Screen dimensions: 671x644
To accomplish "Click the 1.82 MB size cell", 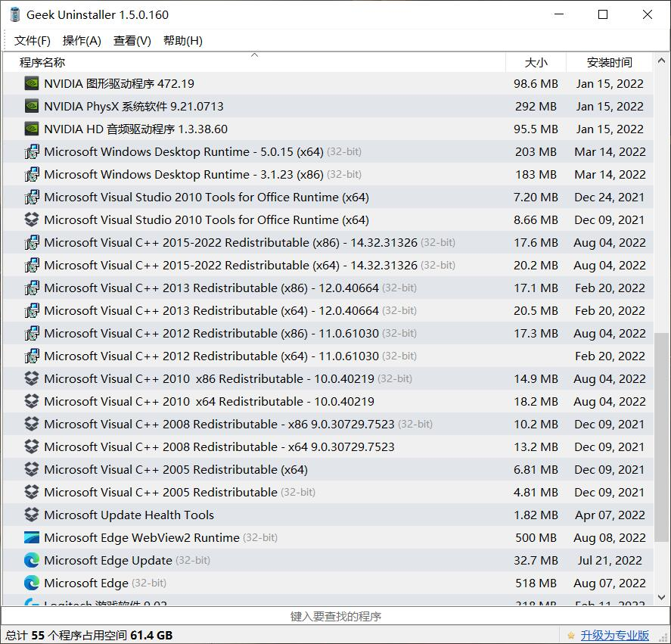I will (536, 515).
